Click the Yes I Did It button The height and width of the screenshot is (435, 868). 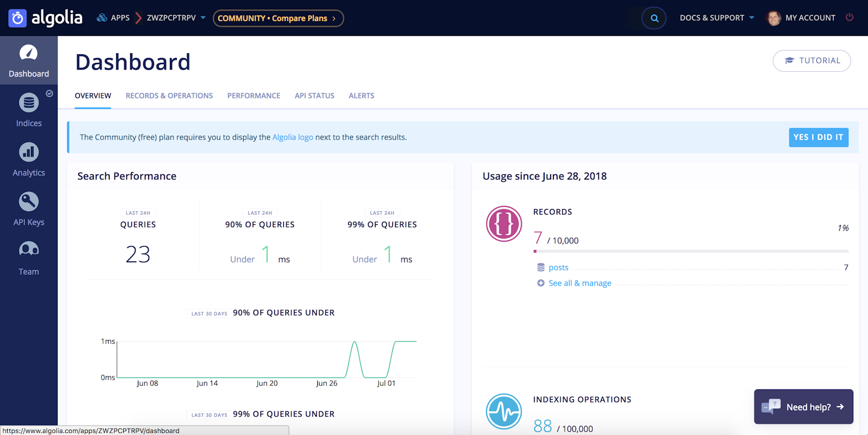coord(819,137)
